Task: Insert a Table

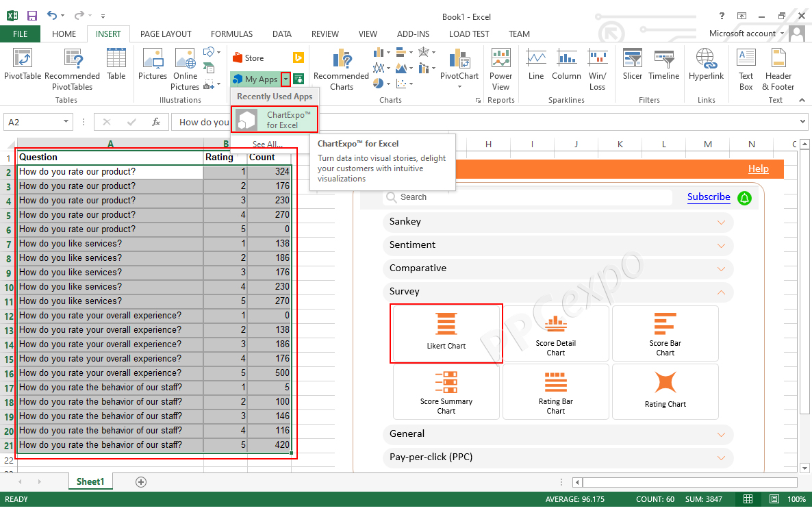Action: point(116,64)
